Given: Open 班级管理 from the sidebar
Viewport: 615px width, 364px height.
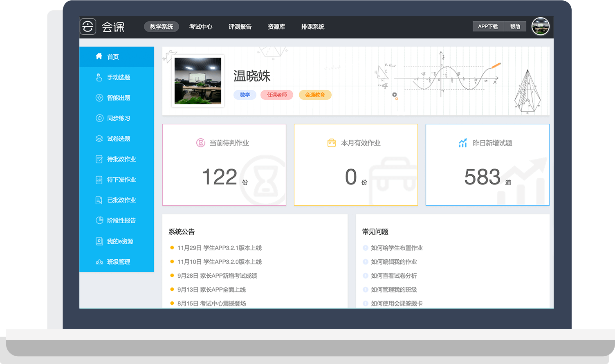Looking at the screenshot, I should click(x=117, y=262).
